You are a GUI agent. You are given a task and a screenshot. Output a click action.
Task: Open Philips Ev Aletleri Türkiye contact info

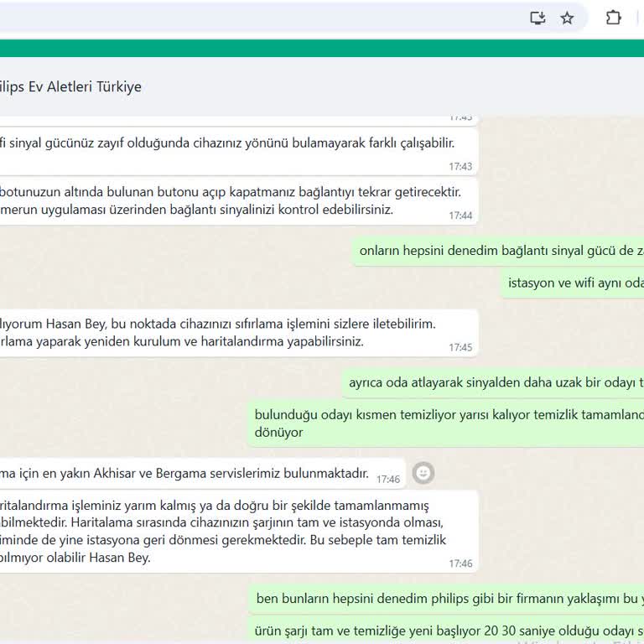70,87
